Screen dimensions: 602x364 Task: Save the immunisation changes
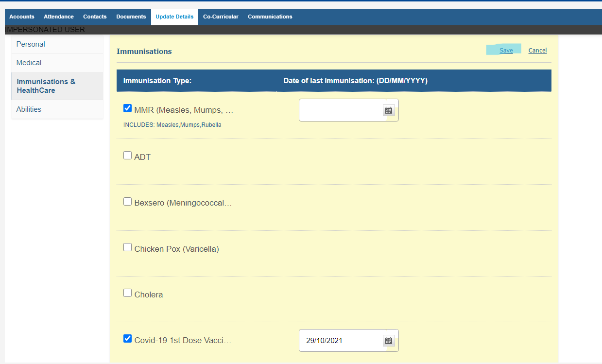[506, 51]
